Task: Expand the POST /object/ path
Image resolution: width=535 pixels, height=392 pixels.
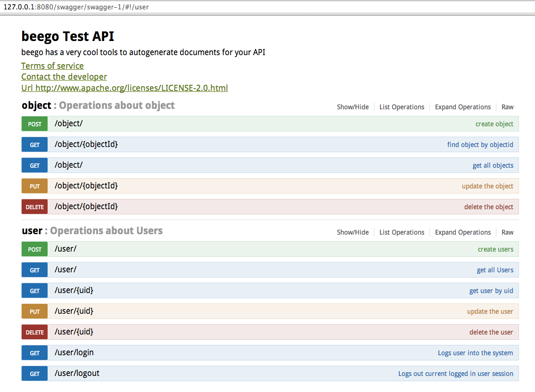Action: [68, 123]
